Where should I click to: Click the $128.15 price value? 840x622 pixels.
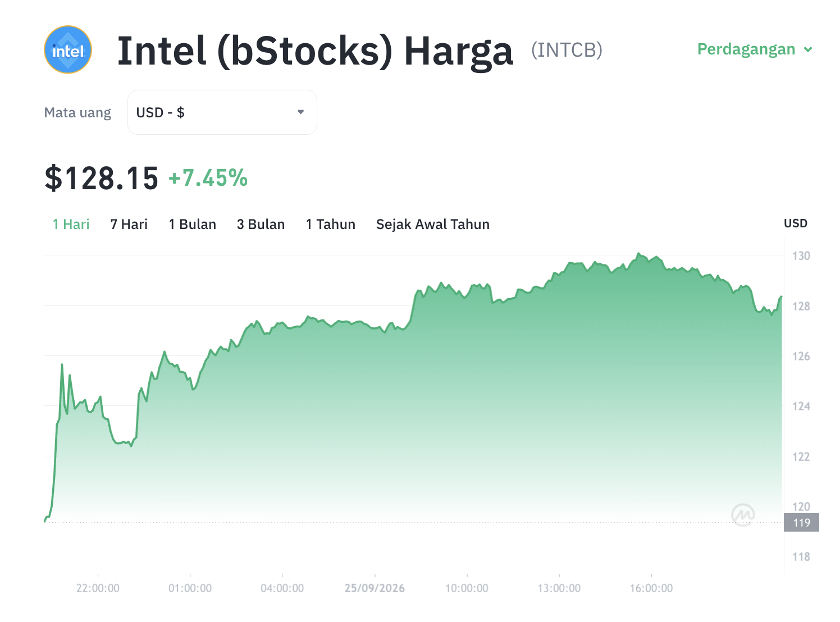pyautogui.click(x=102, y=178)
